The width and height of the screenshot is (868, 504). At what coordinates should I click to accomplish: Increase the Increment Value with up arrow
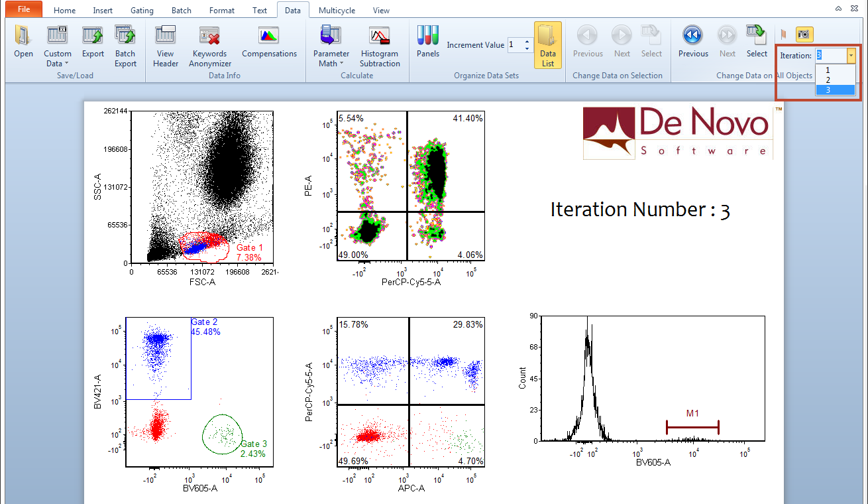pyautogui.click(x=527, y=42)
